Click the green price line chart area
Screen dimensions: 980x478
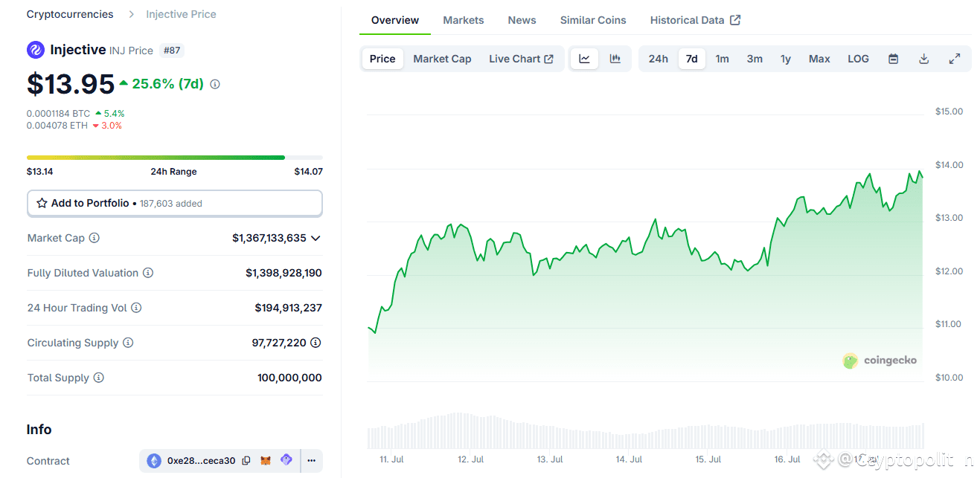pos(646,275)
